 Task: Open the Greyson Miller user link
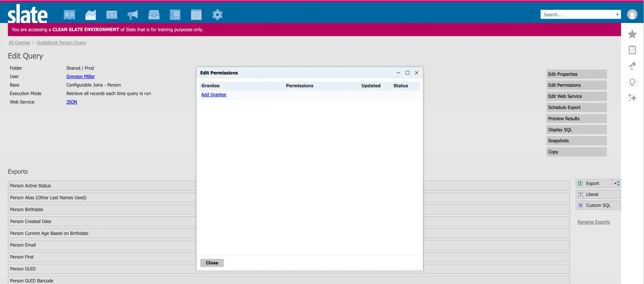[x=80, y=77]
